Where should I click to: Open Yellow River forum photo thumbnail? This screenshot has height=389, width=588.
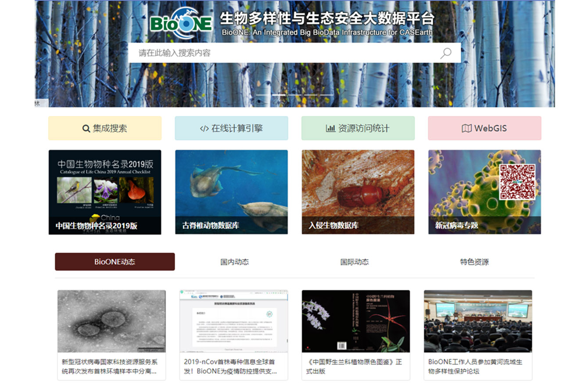(x=478, y=321)
